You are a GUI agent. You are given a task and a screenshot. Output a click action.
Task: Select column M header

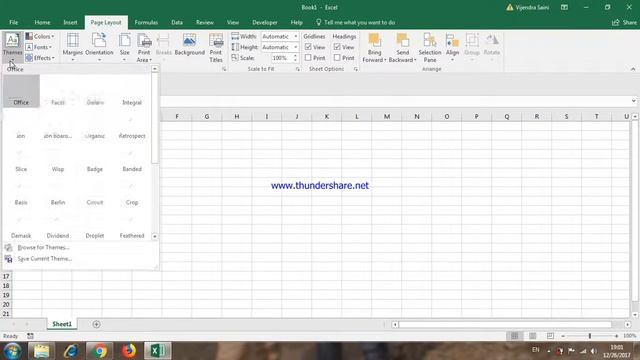387,117
